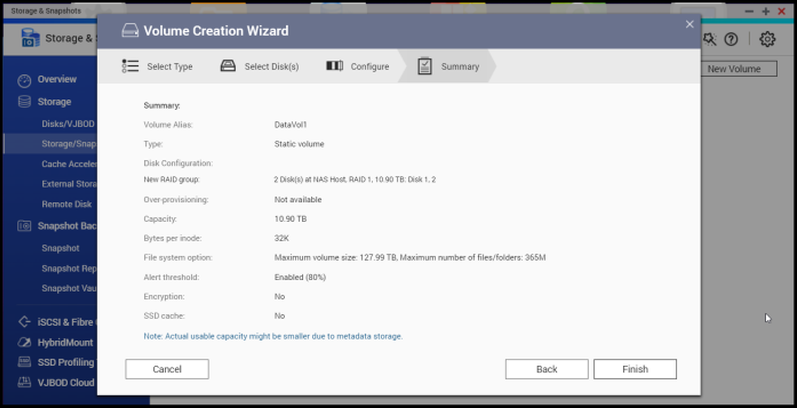The width and height of the screenshot is (797, 408).
Task: Minimize the Storage & Snapshots window
Action: (749, 11)
